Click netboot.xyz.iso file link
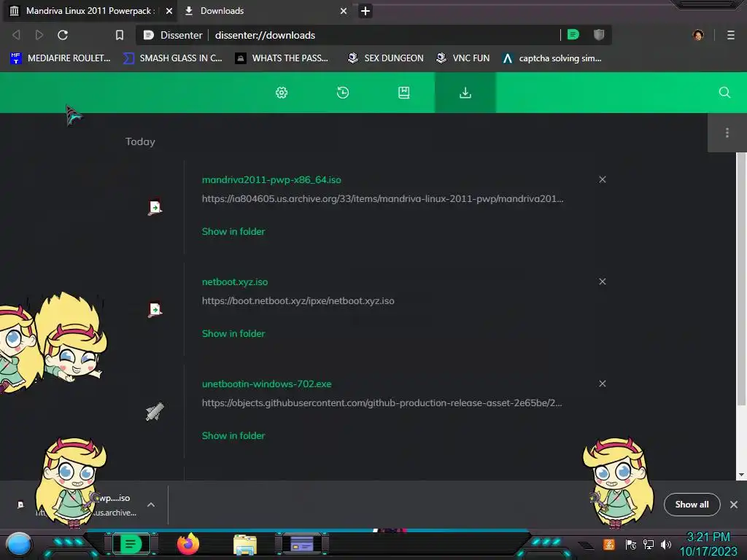 235,282
